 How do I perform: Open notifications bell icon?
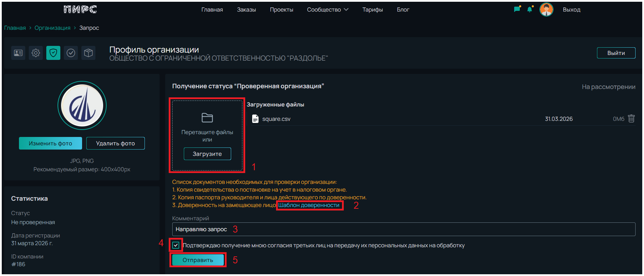pyautogui.click(x=530, y=9)
